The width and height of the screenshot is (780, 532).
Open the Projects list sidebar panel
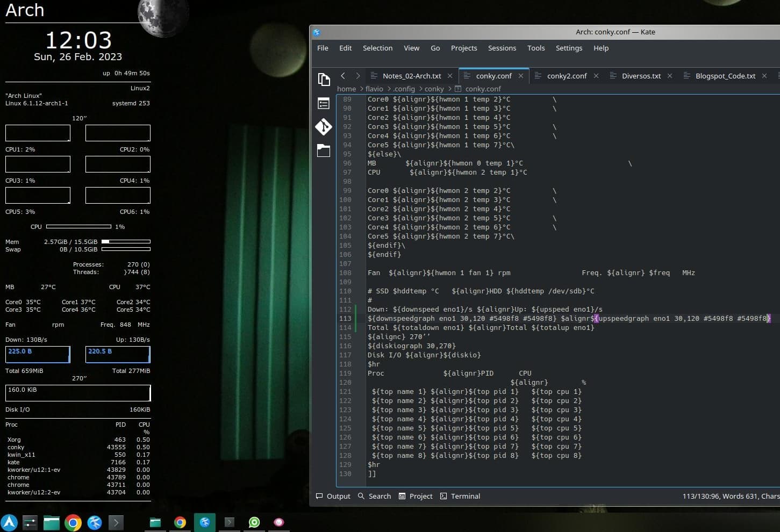pyautogui.click(x=324, y=103)
